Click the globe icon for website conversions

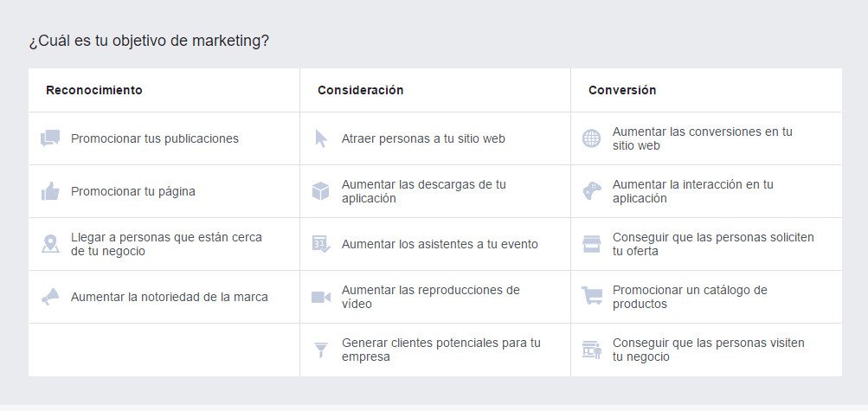(x=591, y=138)
